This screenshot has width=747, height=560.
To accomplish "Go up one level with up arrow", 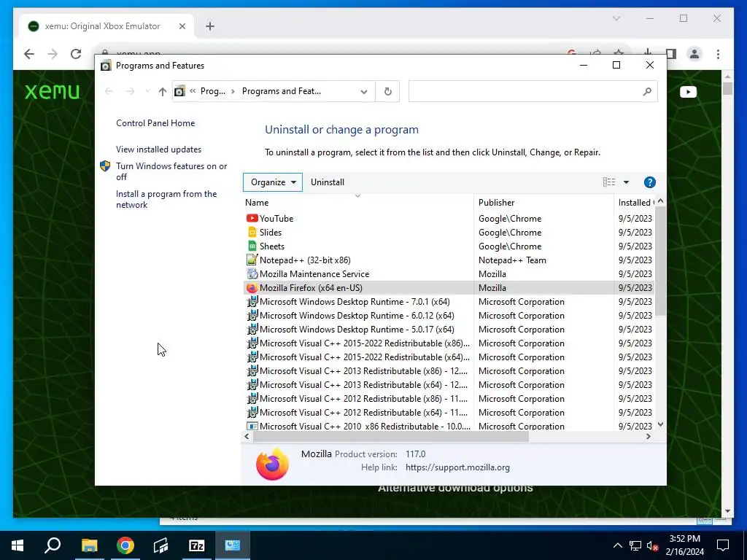I will pos(163,91).
